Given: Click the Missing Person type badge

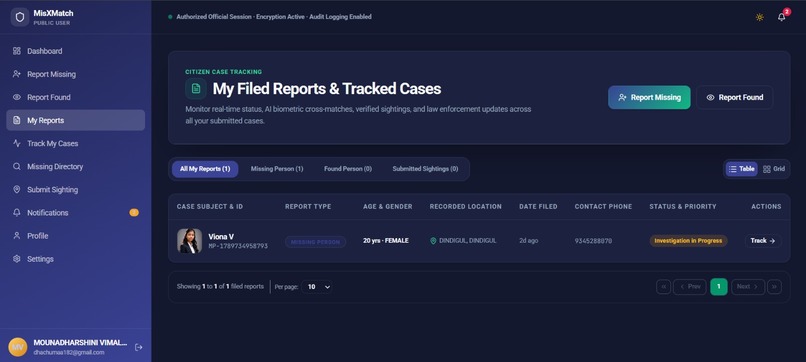Looking at the screenshot, I should pyautogui.click(x=316, y=242).
